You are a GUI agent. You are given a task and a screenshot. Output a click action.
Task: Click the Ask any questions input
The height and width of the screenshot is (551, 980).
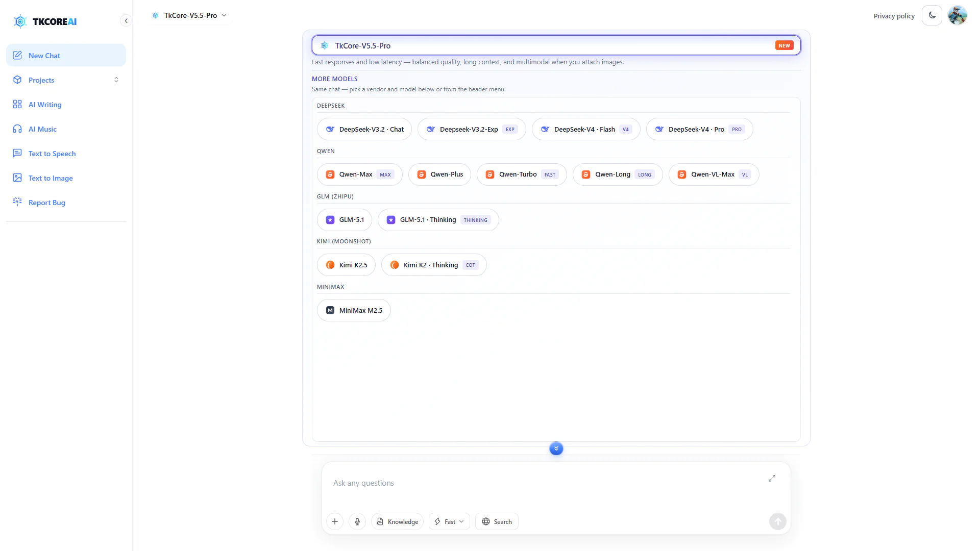coord(546,483)
